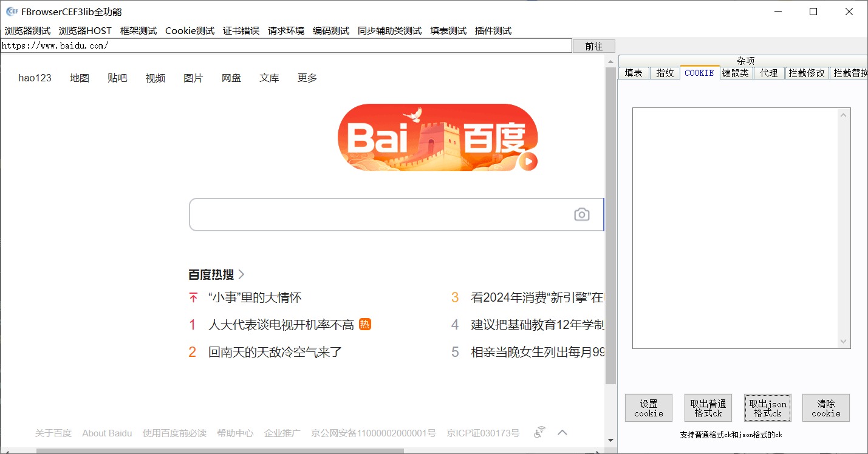Click the cookie text area scroll-down arrow
This screenshot has height=454, width=868.
pos(843,342)
